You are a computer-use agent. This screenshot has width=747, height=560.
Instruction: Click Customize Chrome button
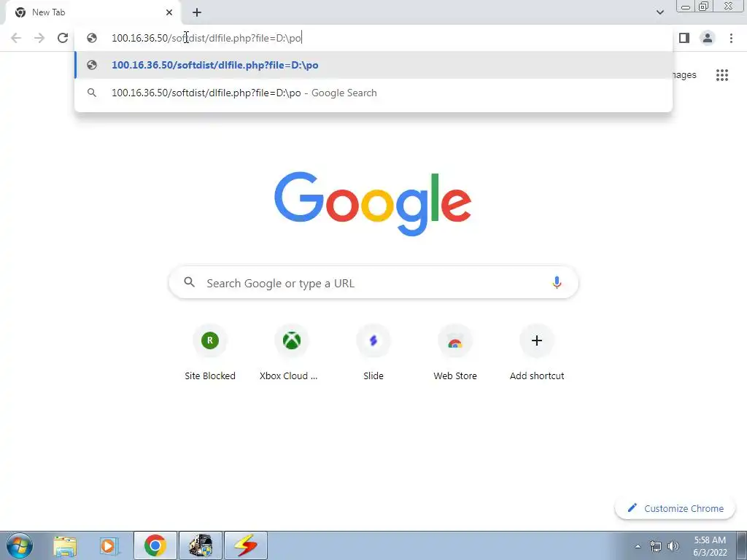click(x=675, y=508)
